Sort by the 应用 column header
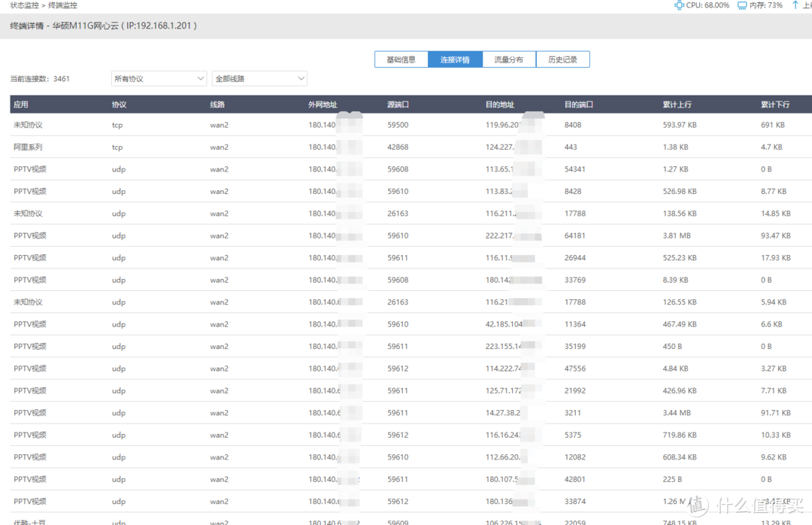812x525 pixels. 21,104
